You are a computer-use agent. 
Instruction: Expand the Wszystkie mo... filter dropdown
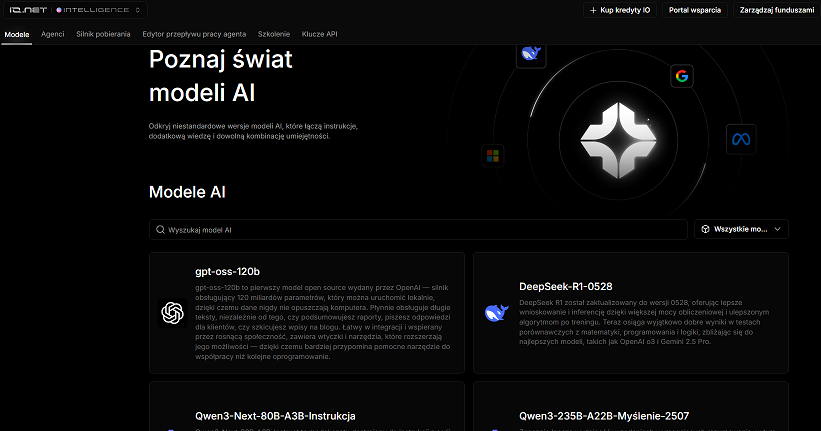point(741,229)
